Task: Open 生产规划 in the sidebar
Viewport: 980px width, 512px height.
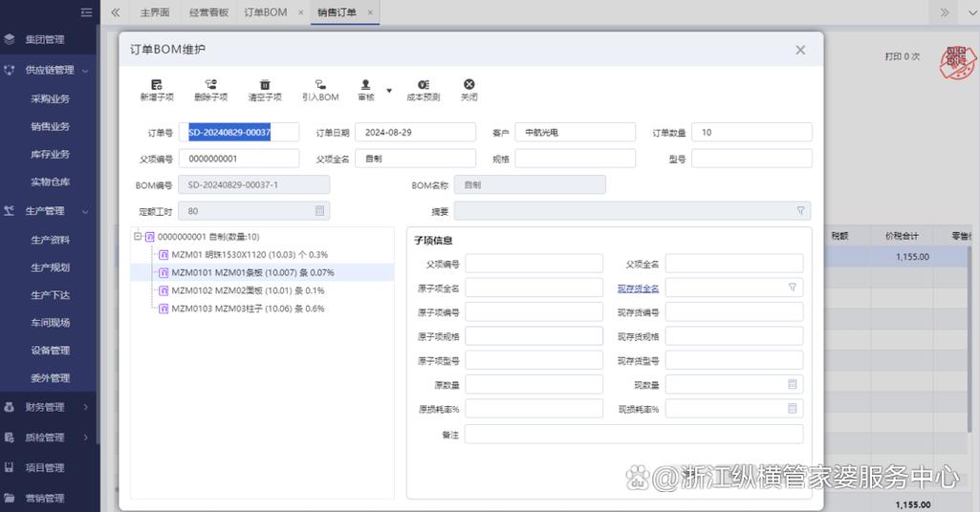Action: (x=50, y=267)
